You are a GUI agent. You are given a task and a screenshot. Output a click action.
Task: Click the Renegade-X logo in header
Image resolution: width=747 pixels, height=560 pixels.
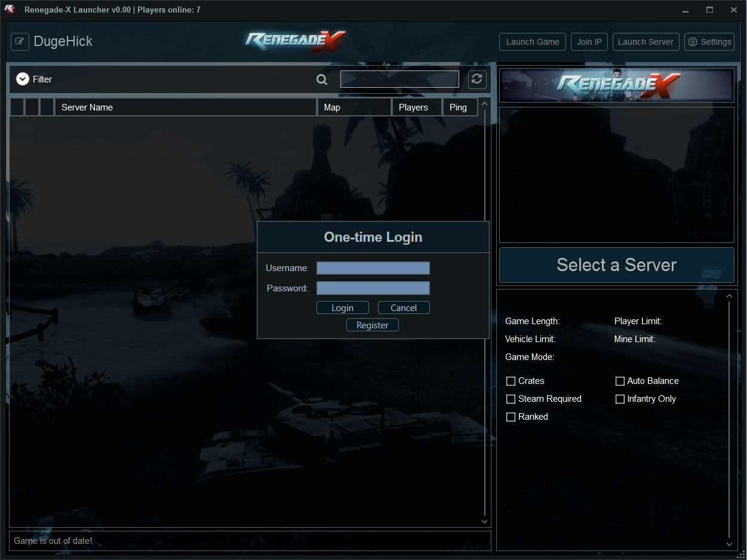point(296,41)
